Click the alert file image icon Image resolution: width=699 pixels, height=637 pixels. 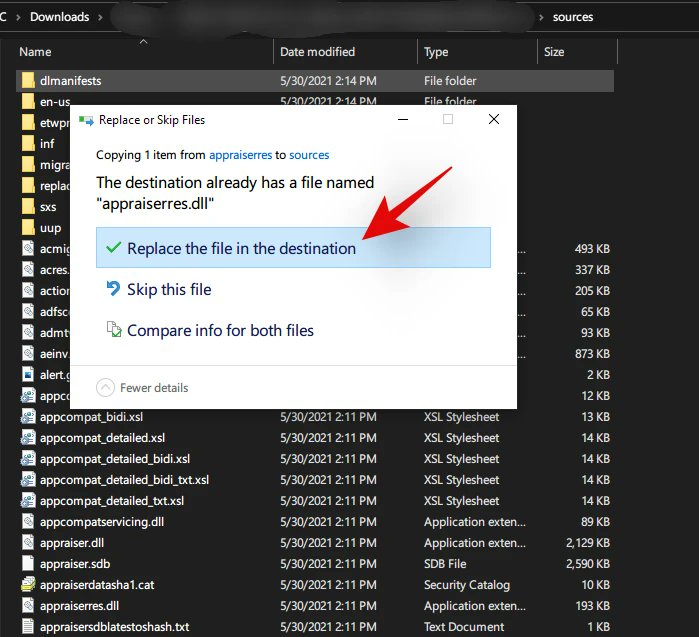point(28,374)
